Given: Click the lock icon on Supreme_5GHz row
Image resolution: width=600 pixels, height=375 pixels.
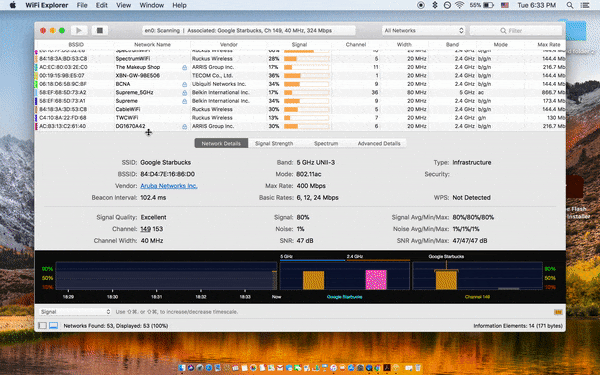Looking at the screenshot, I should pos(184,93).
